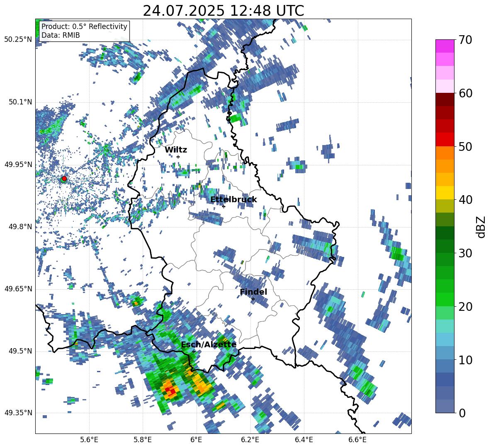
Task: Click the 6.4°E longitude label
Action: pos(304,440)
